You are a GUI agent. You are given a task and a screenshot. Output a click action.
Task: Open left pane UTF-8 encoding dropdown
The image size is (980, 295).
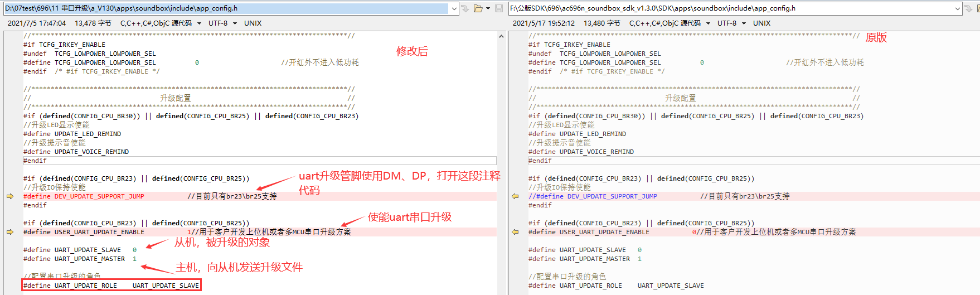(235, 23)
